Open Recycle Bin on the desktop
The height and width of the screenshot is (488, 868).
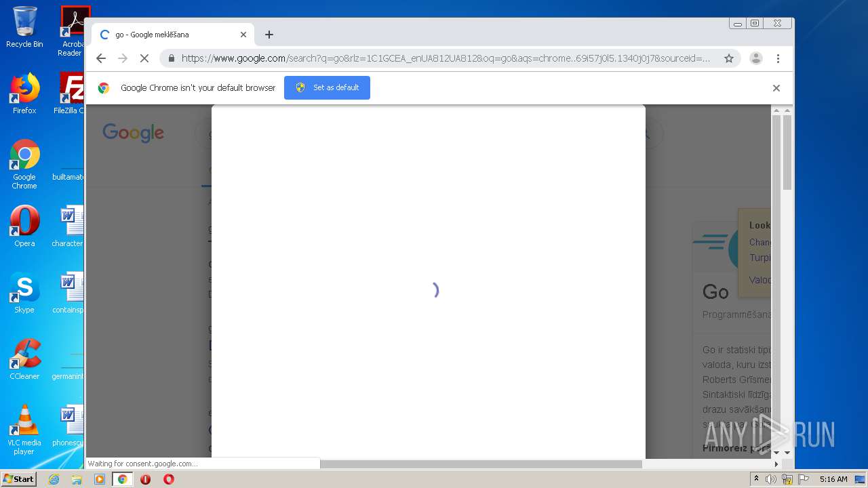click(24, 27)
